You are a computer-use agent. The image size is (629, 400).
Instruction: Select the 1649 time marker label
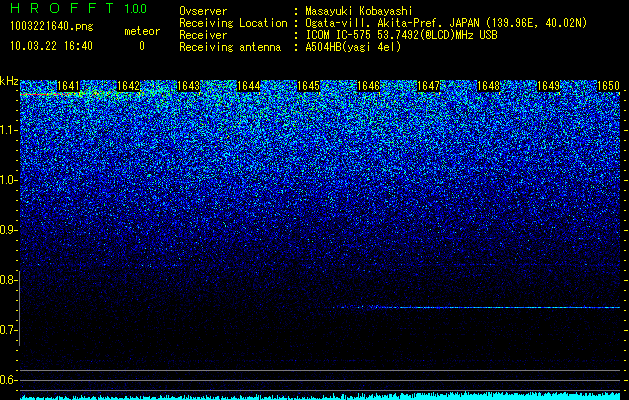tap(548, 86)
